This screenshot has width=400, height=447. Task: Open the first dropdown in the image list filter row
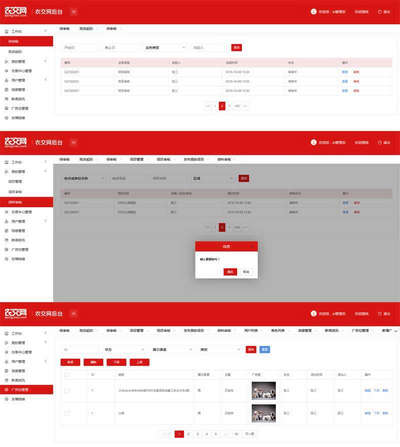[123, 349]
